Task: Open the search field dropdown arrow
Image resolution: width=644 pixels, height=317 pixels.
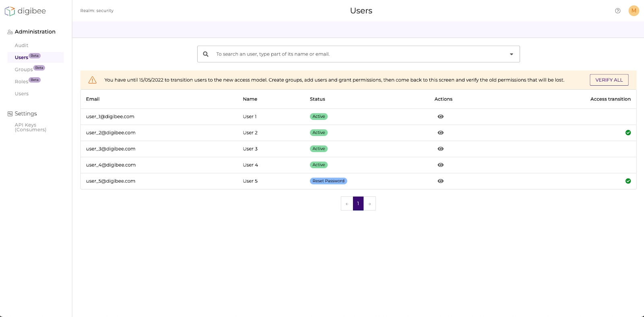Action: [511, 54]
